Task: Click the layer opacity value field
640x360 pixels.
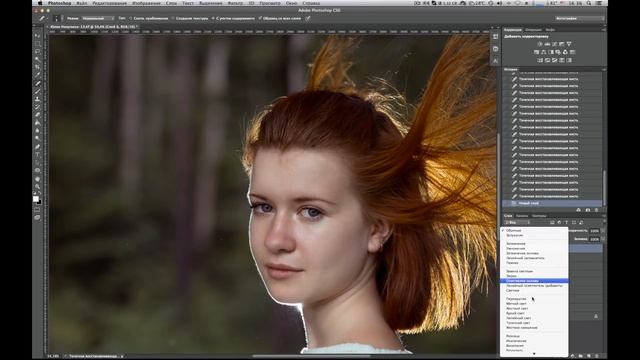Action: (594, 231)
